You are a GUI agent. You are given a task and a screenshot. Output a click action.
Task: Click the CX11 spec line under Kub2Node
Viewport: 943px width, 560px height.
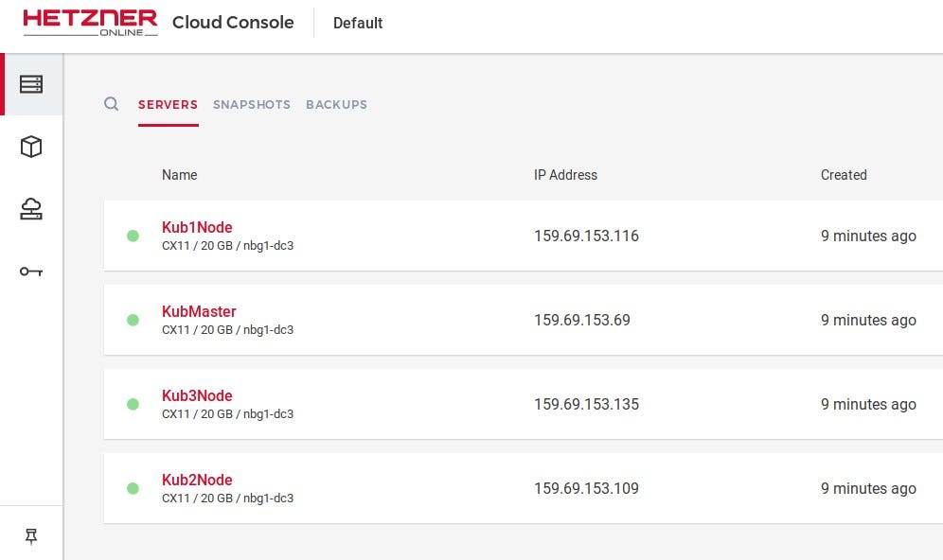[227, 499]
